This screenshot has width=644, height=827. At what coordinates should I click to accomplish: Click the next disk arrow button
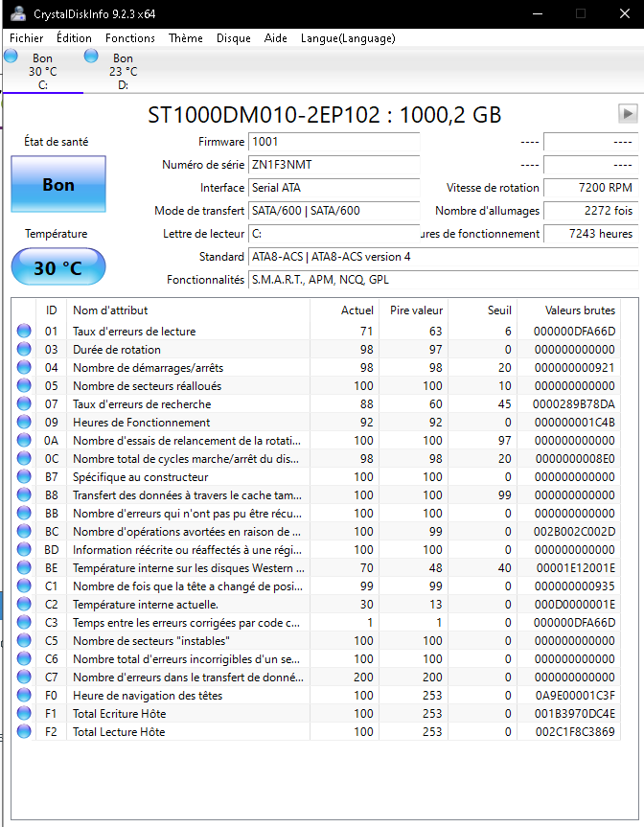628,113
